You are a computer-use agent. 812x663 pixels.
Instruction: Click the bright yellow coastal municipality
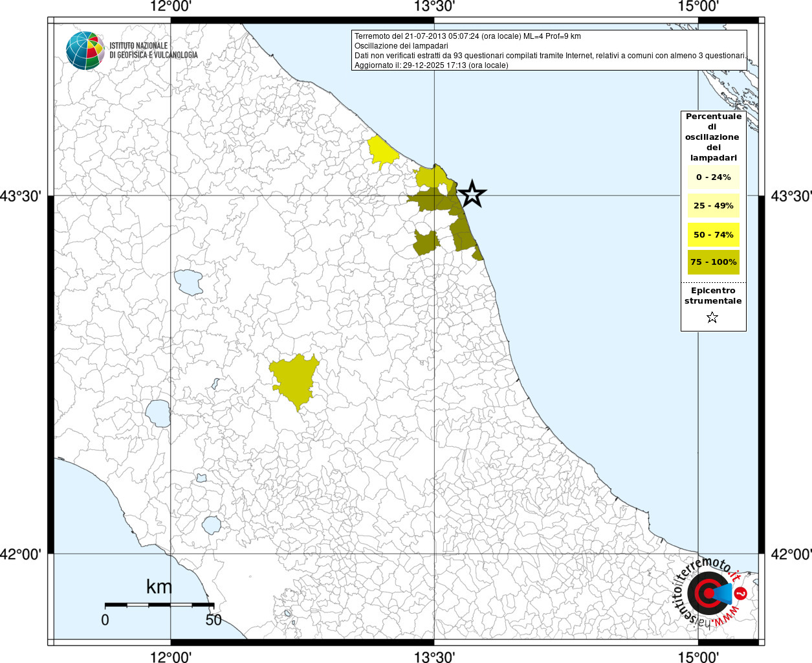pos(382,152)
